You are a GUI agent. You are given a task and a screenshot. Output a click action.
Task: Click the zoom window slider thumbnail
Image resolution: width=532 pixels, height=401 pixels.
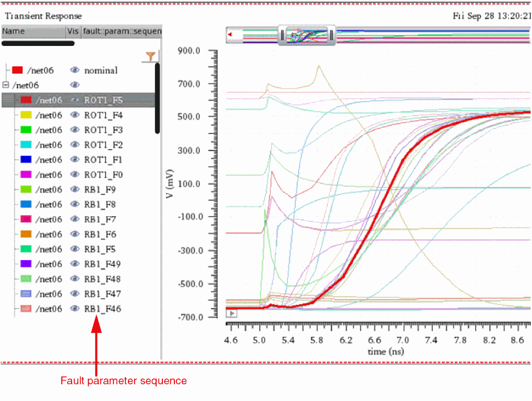coord(306,36)
